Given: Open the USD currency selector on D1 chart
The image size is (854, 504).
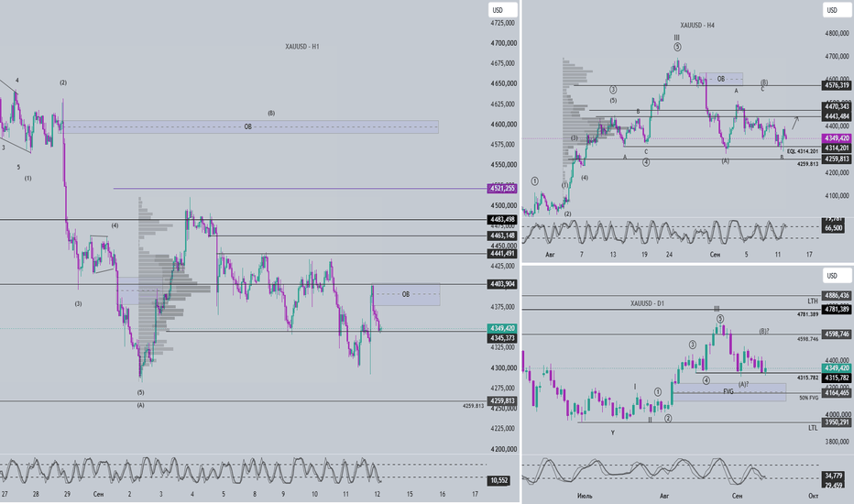Looking at the screenshot, I should coord(836,276).
